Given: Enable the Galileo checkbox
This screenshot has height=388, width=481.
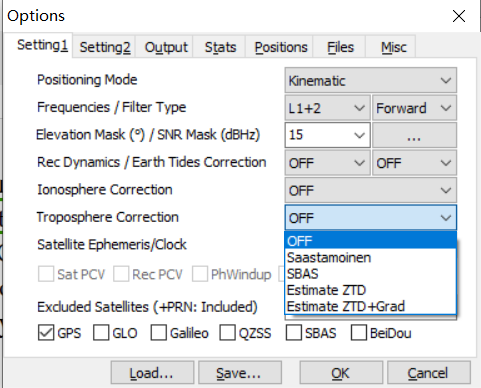Looking at the screenshot, I should tap(159, 333).
